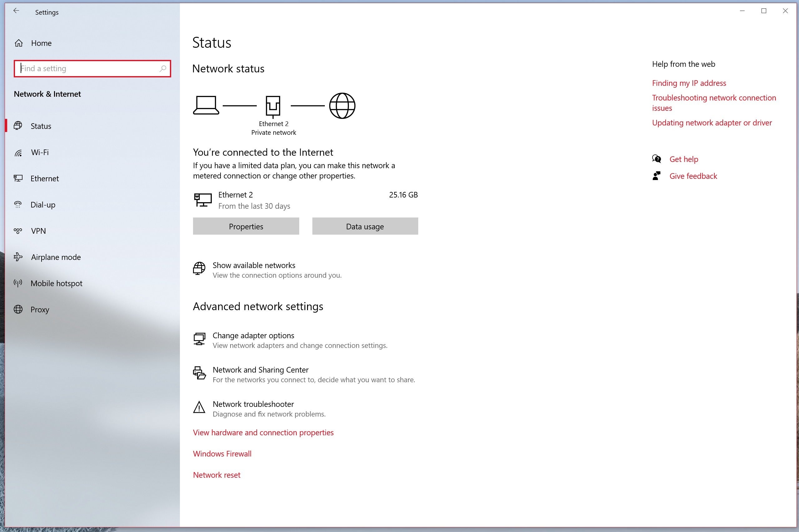Viewport: 799px width, 532px height.
Task: Expand Change adapter options section
Action: coord(253,335)
